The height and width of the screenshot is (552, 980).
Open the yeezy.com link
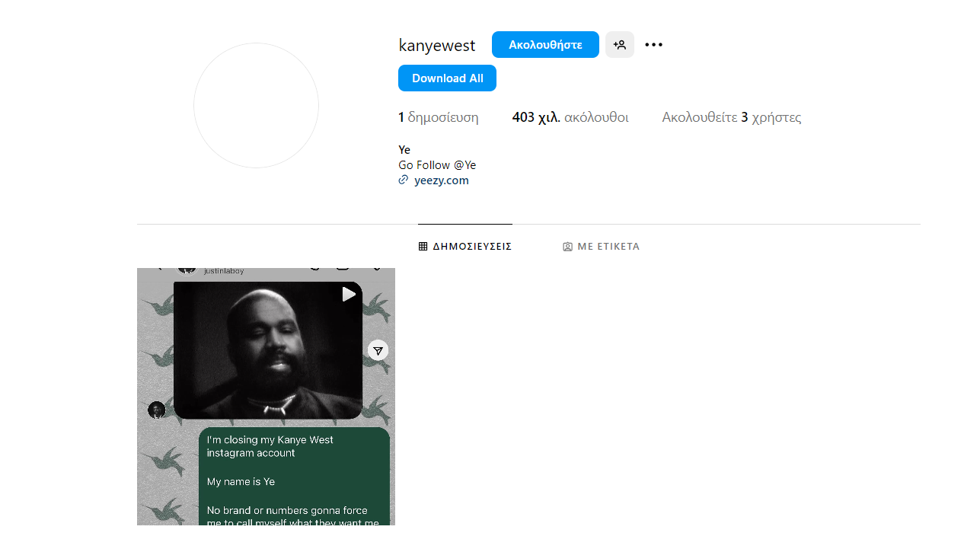coord(441,180)
